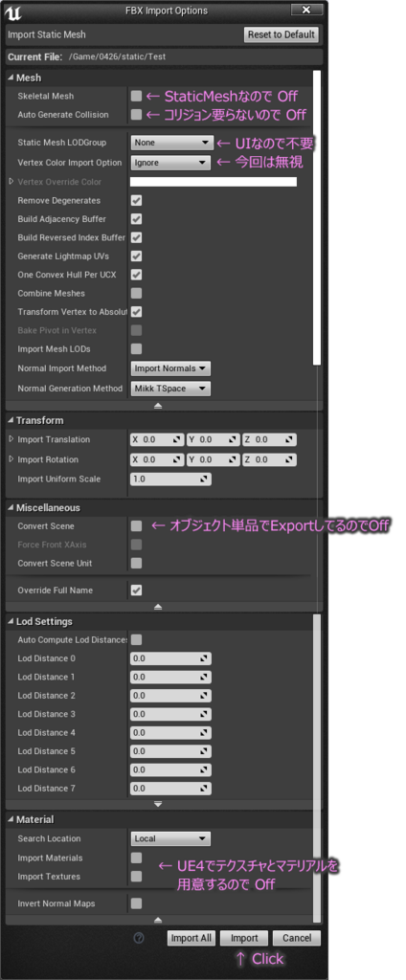The image size is (406, 980).
Task: Collapse the Miscellaneous section
Action: coord(11,508)
